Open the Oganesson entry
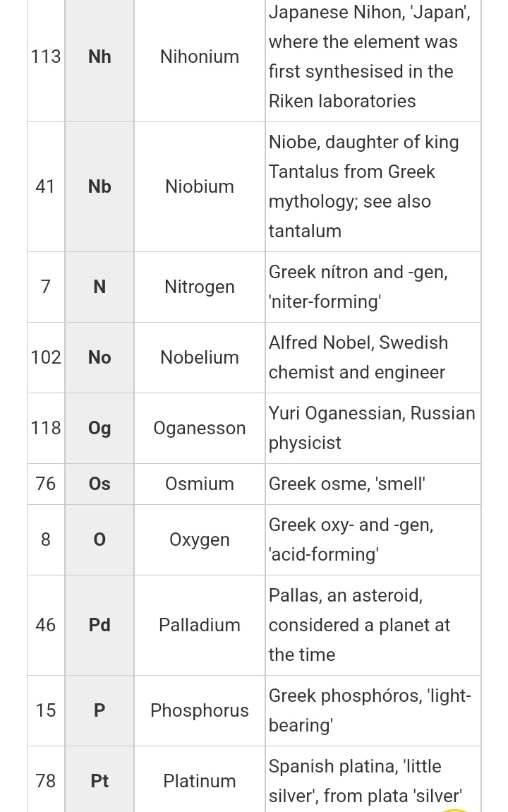This screenshot has height=812, width=508. pyautogui.click(x=199, y=429)
